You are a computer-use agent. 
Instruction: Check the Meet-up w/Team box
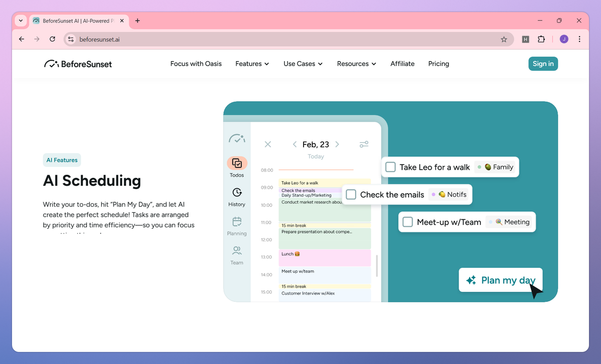[x=408, y=222]
